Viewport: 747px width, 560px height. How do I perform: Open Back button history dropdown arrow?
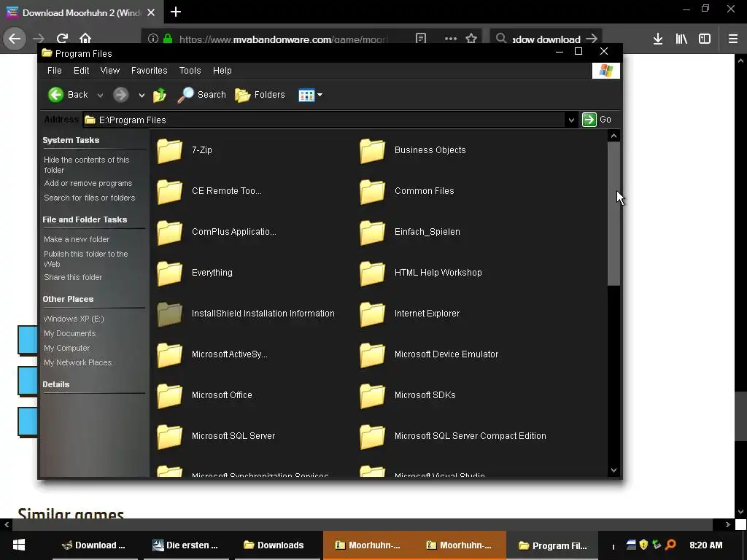coord(100,96)
